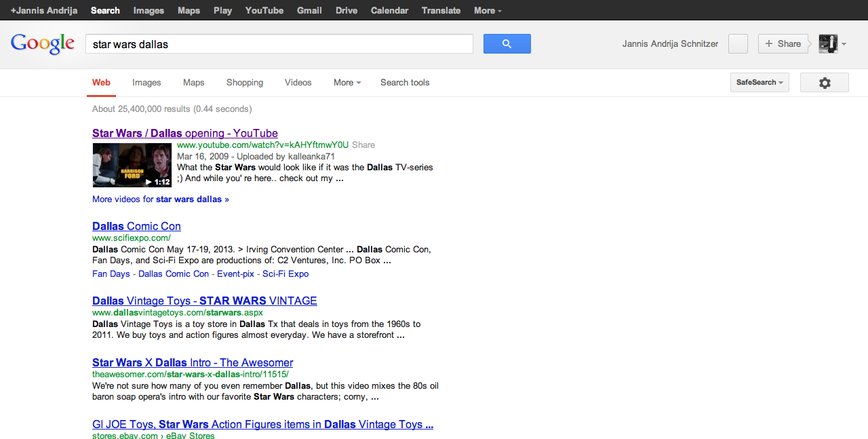Expand the More dropdown in top black bar
This screenshot has height=439, width=868.
488,10
